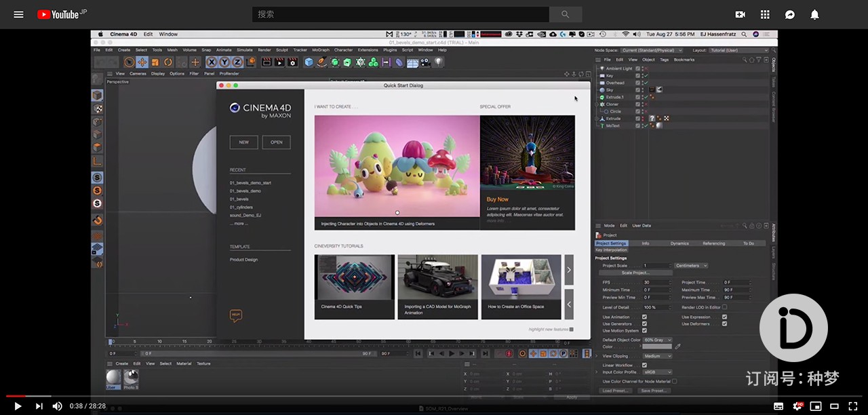868x415 pixels.
Task: Click YouTube search input field
Action: tap(401, 14)
